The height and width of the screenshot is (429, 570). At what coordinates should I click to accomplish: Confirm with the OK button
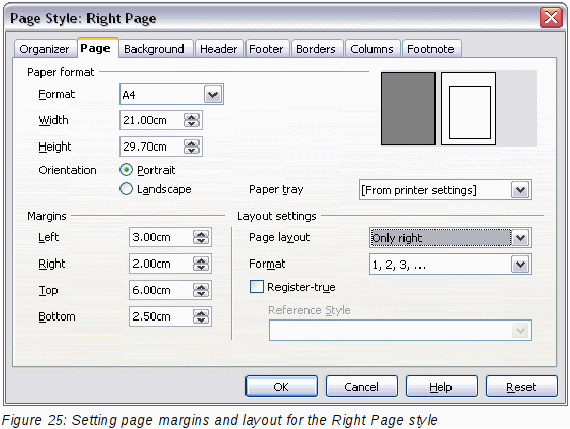(x=281, y=386)
